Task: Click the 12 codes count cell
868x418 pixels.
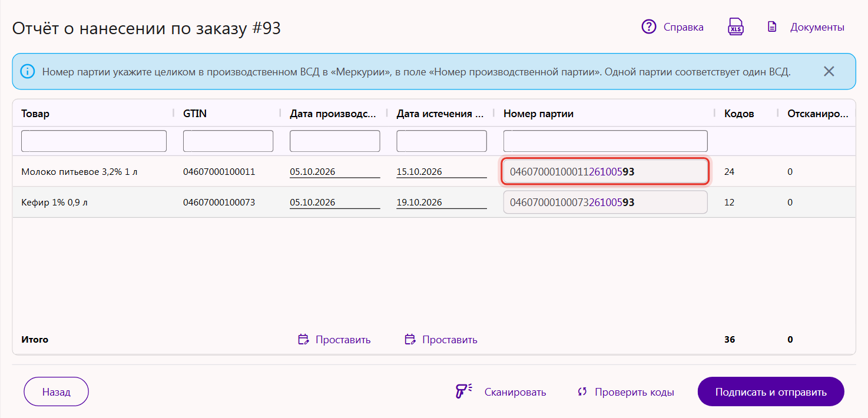Action: pos(730,203)
